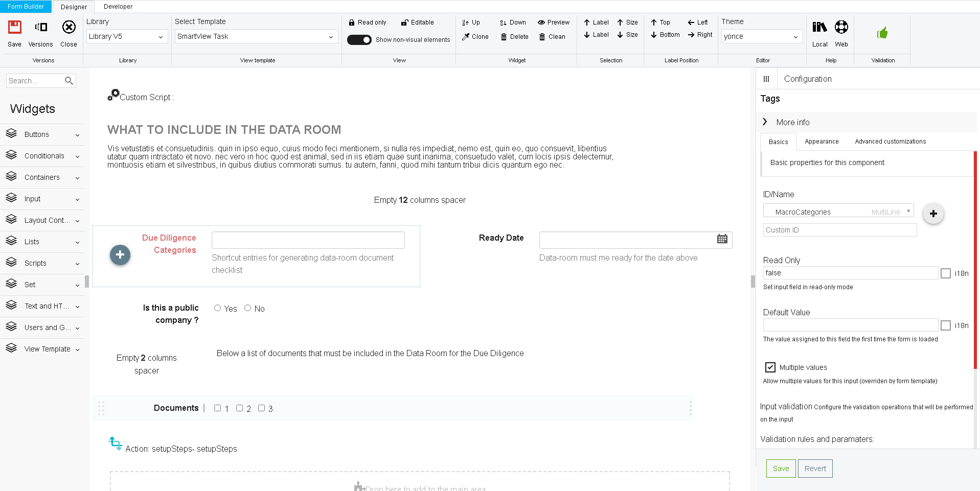Open the Appearance tab in Configuration
Viewport: 980px width, 491px height.
click(821, 142)
